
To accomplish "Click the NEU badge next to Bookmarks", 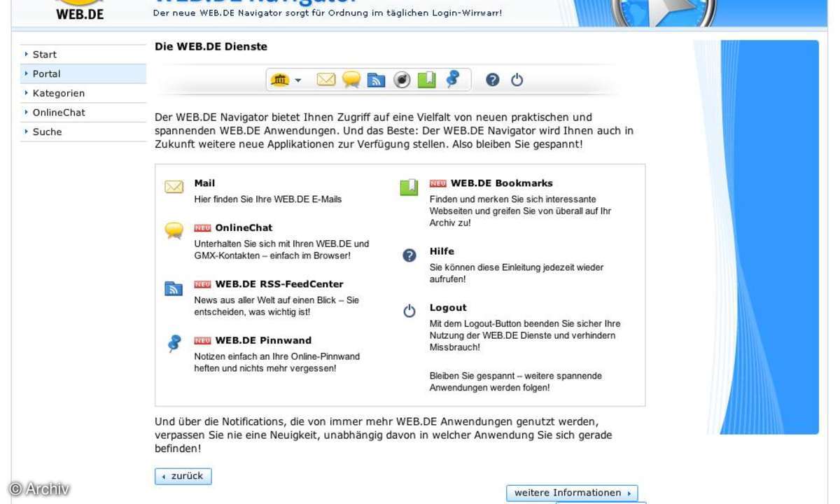I will click(x=438, y=184).
